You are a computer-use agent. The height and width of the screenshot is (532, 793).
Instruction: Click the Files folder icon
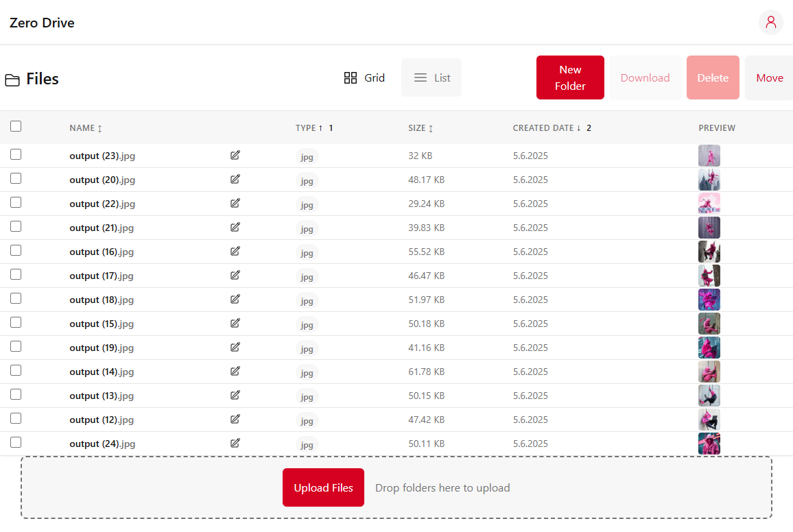click(12, 80)
